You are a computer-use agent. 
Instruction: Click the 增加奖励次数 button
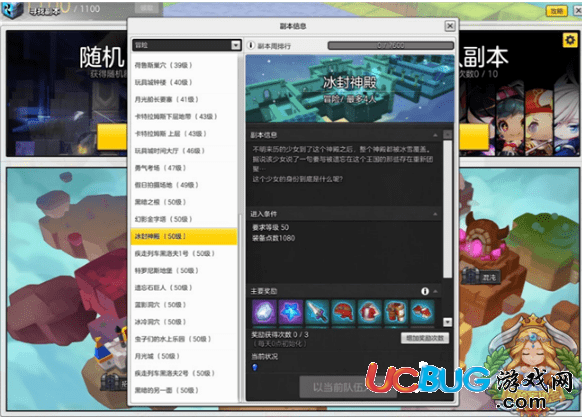tap(425, 338)
